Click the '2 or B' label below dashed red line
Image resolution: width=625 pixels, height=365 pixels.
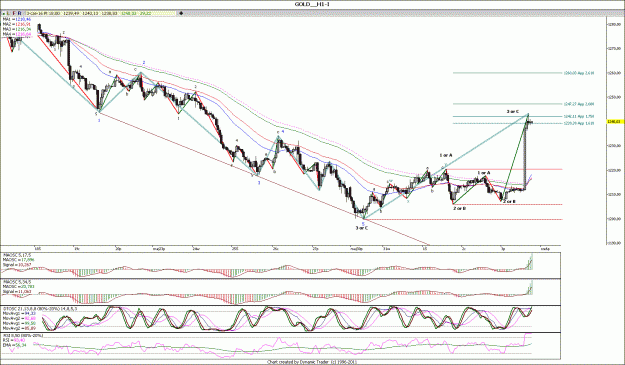coord(460,208)
